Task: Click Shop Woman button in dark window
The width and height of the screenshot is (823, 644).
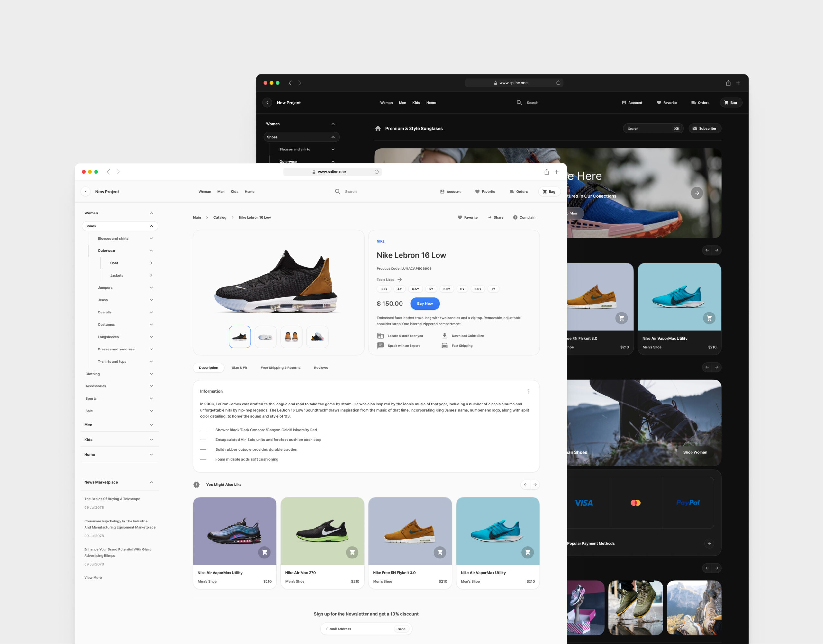Action: [695, 452]
